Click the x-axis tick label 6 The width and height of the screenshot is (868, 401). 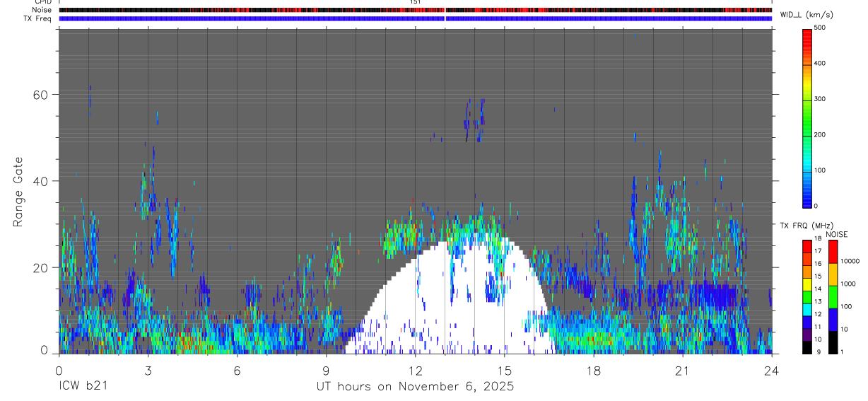click(x=237, y=371)
